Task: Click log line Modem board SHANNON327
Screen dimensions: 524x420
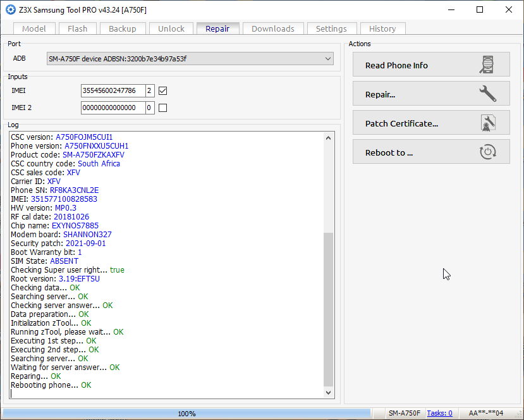Action: (61, 235)
